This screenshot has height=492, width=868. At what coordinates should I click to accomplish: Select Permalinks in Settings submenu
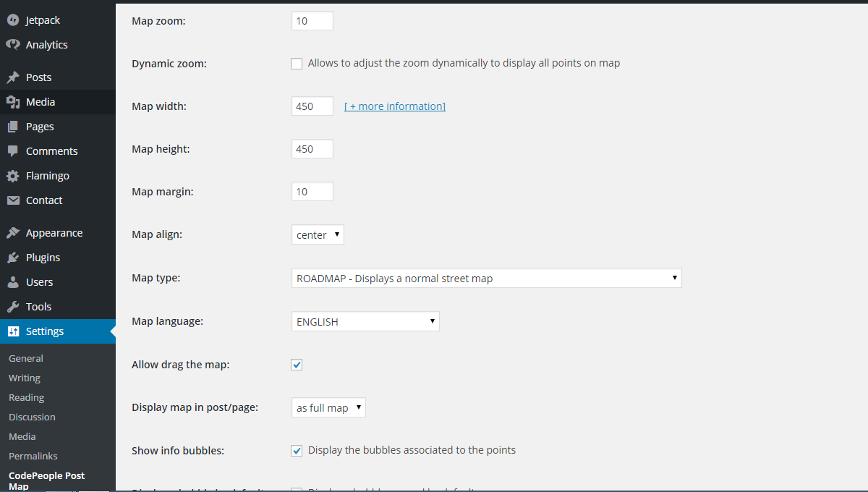pos(32,455)
